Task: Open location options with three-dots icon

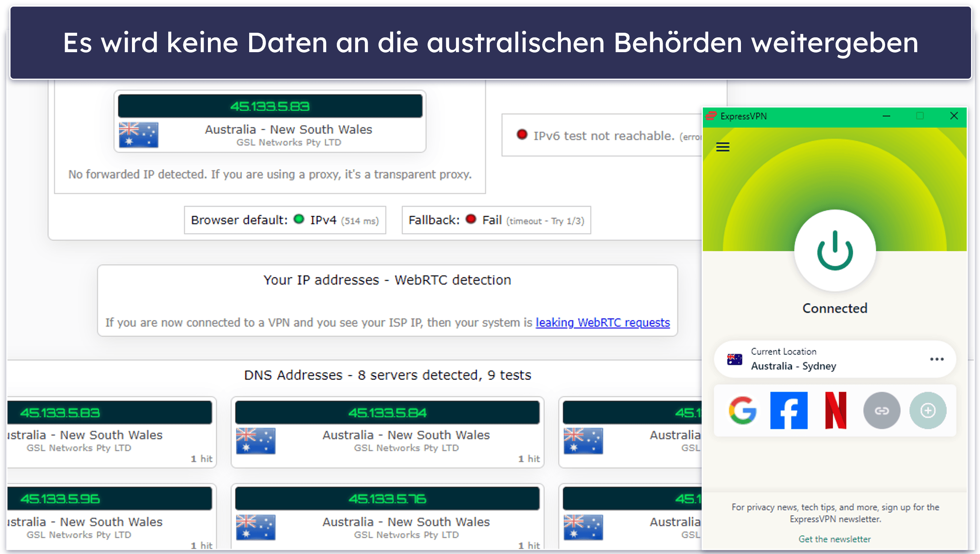Action: click(x=937, y=359)
